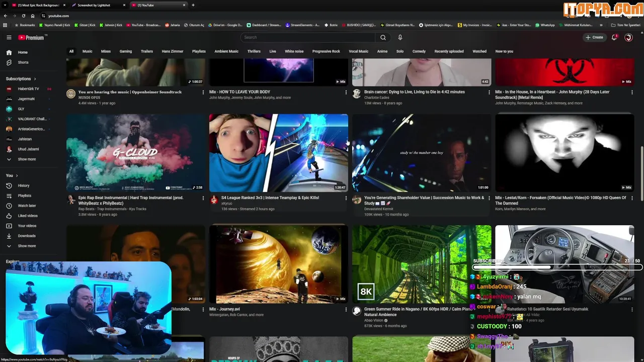Open the Tüm Yer İşaretleri folder
Viewport: 644px width, 362px height.
pos(626,25)
